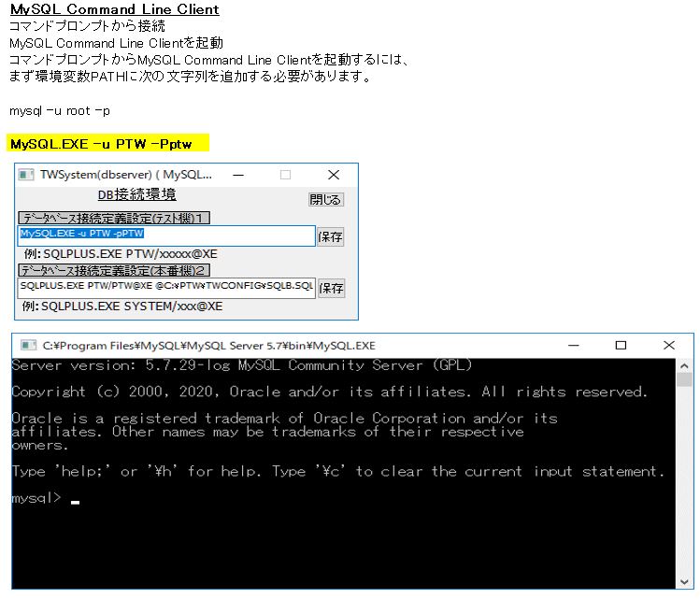Viewport: 700px width, 599px height.
Task: Maximize the MySQL.EXE console window
Action: coord(621,345)
